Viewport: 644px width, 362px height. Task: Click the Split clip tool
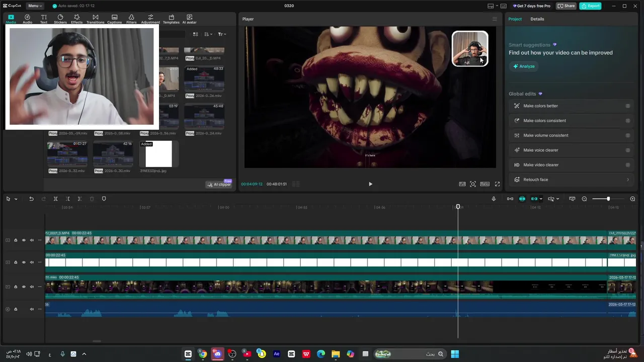click(55, 199)
